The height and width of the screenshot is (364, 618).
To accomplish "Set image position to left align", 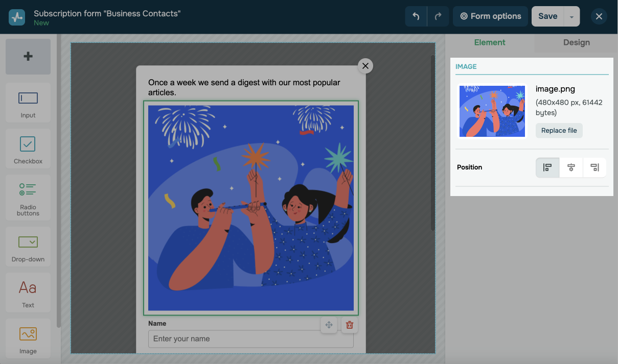I will (x=547, y=167).
